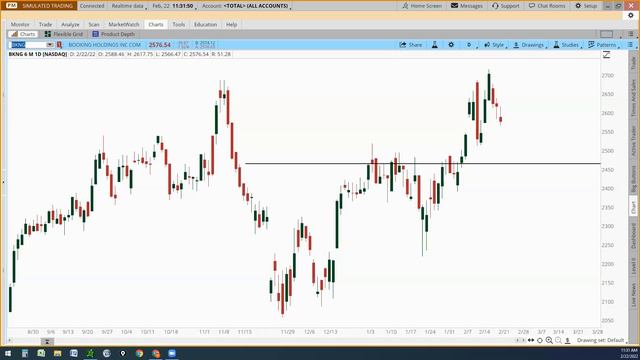This screenshot has height=360, width=640.
Task: Open the Studies dropdown
Action: 567,44
